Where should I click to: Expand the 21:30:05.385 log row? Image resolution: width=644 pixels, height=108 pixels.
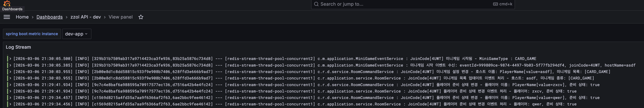click(10, 65)
